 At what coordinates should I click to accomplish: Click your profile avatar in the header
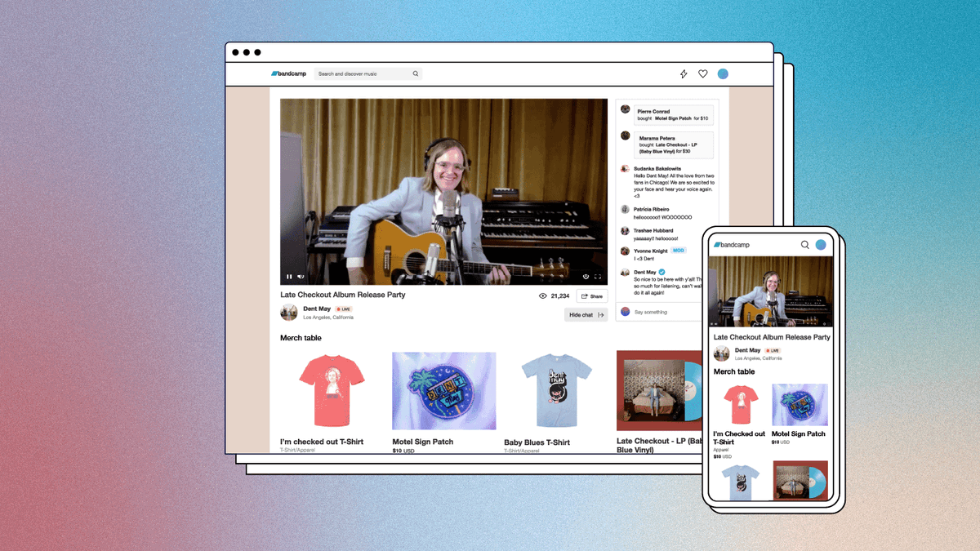[722, 73]
